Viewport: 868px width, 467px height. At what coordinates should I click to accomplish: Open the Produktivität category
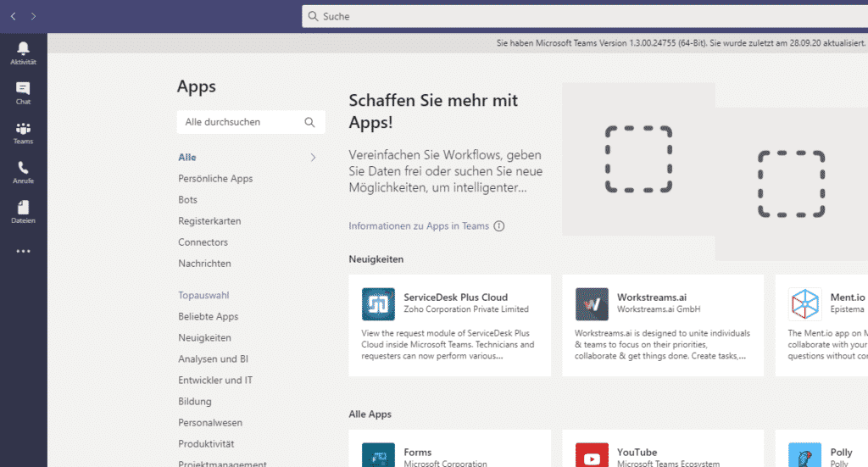[206, 444]
